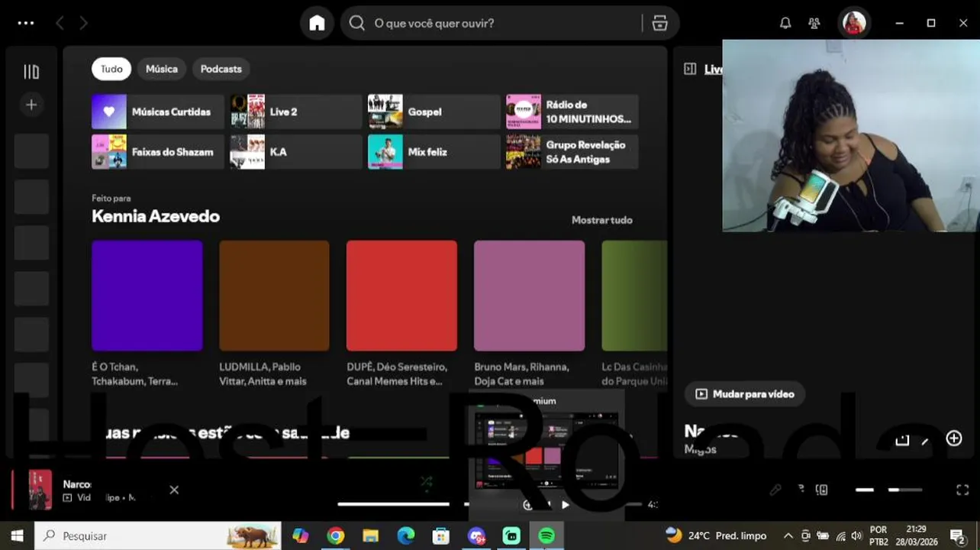Open the friend activity icon
Screen dimensions: 980x550
(x=814, y=23)
